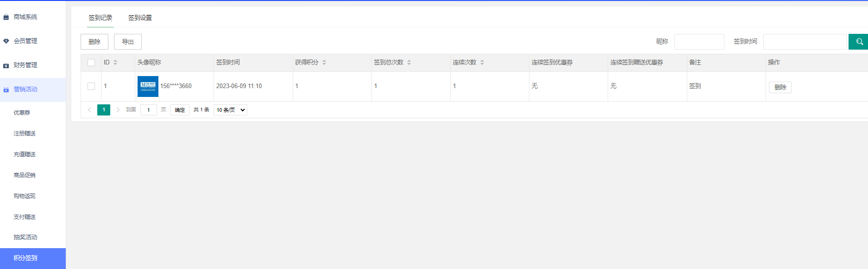Click the 营销活动 gift icon
Image resolution: width=868 pixels, height=269 pixels.
point(6,90)
